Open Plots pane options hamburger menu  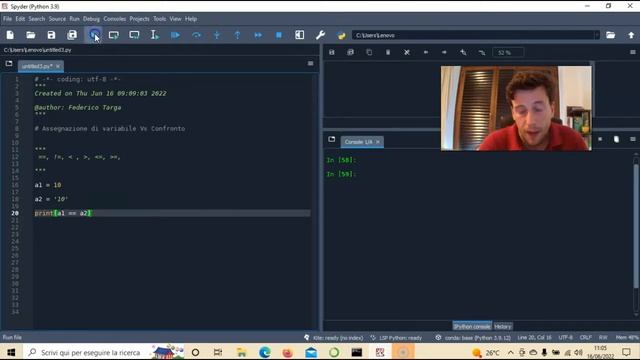(633, 52)
